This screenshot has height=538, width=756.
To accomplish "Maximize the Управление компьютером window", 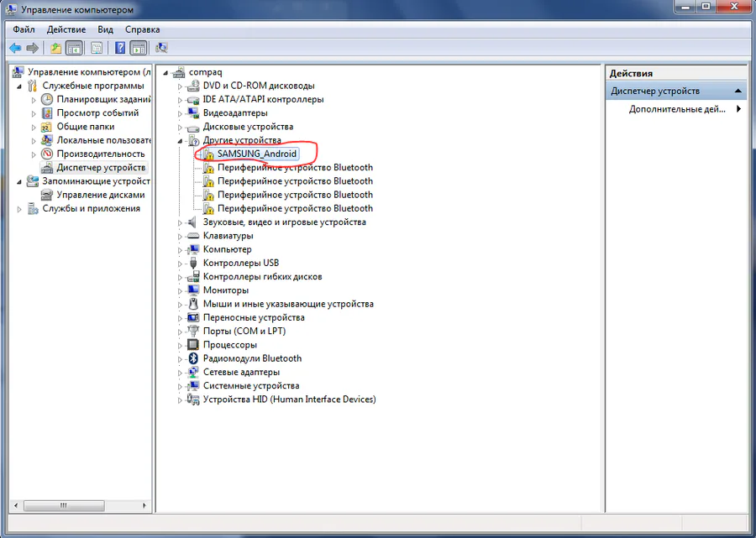I will point(706,6).
